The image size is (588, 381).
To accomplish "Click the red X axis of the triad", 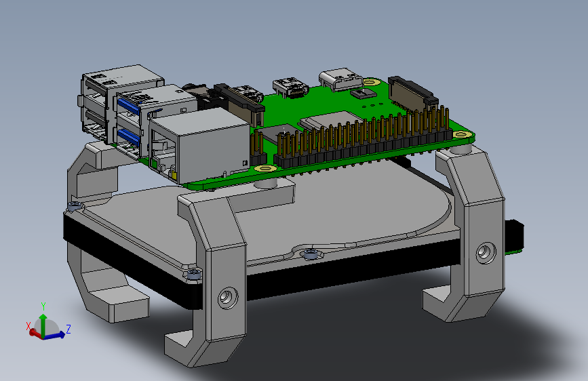I will [x=35, y=333].
